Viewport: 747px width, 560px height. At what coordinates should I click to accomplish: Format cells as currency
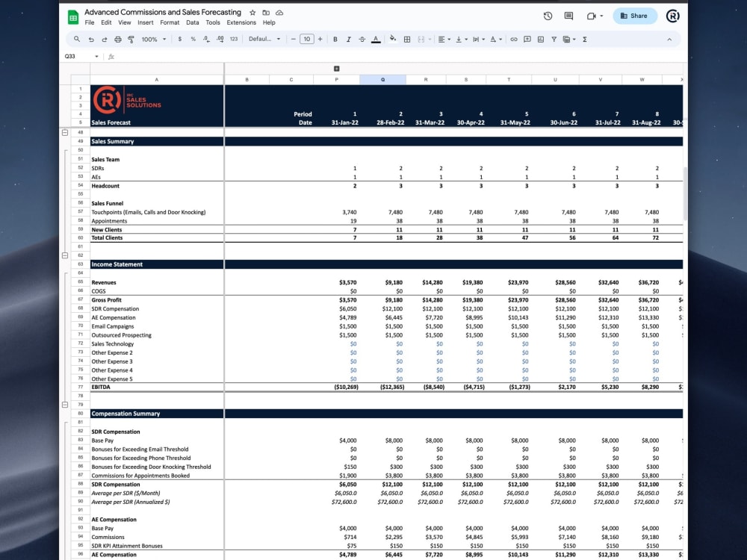click(x=179, y=40)
